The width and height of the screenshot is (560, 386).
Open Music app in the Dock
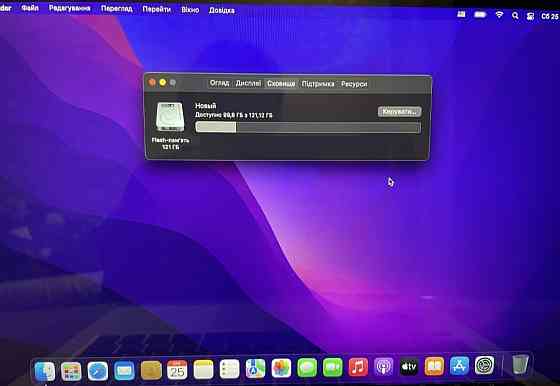[x=358, y=367]
